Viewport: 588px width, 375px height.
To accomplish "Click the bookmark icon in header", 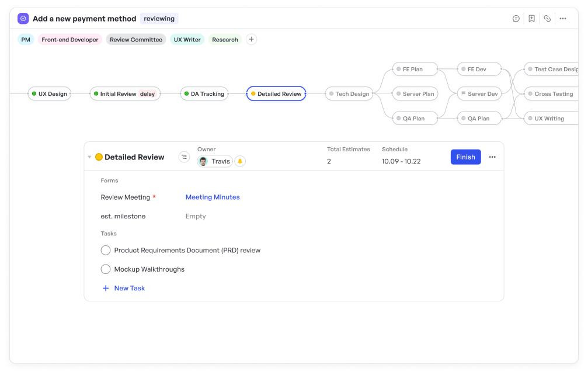I will [531, 19].
